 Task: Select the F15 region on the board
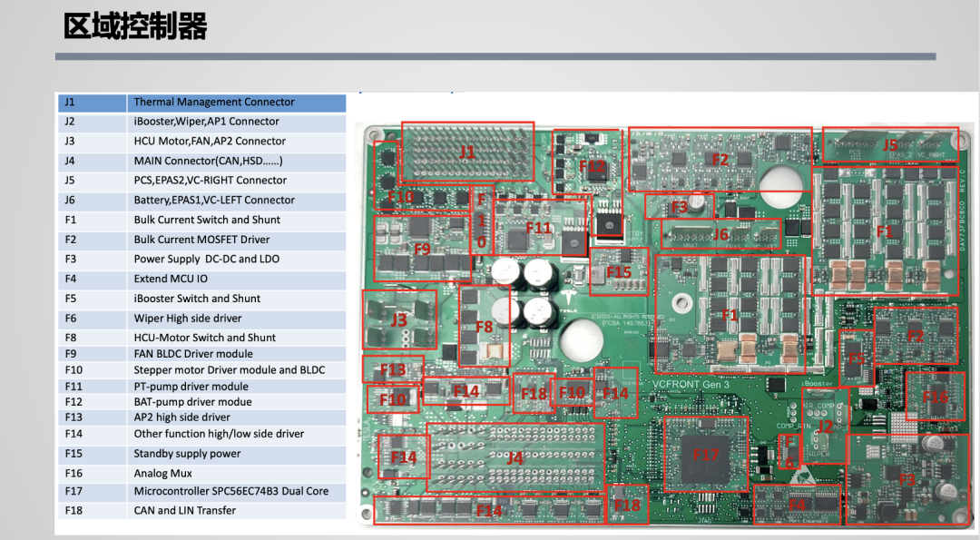[619, 271]
